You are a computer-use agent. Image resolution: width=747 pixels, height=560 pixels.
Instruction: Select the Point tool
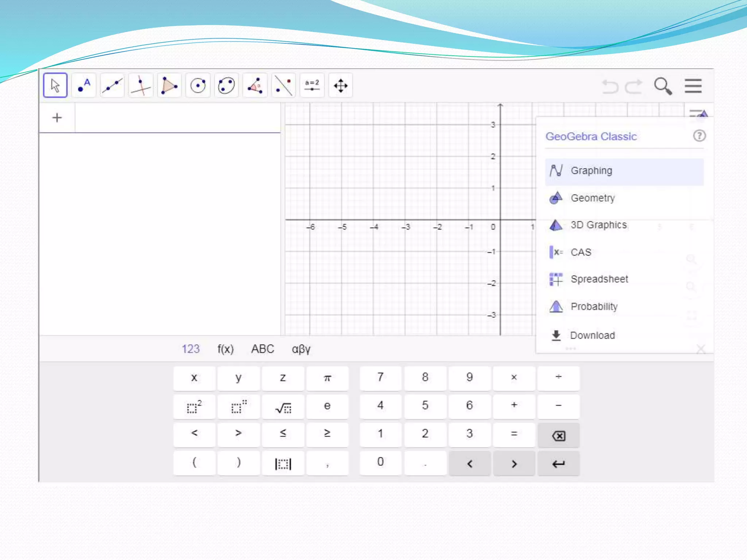tap(84, 86)
